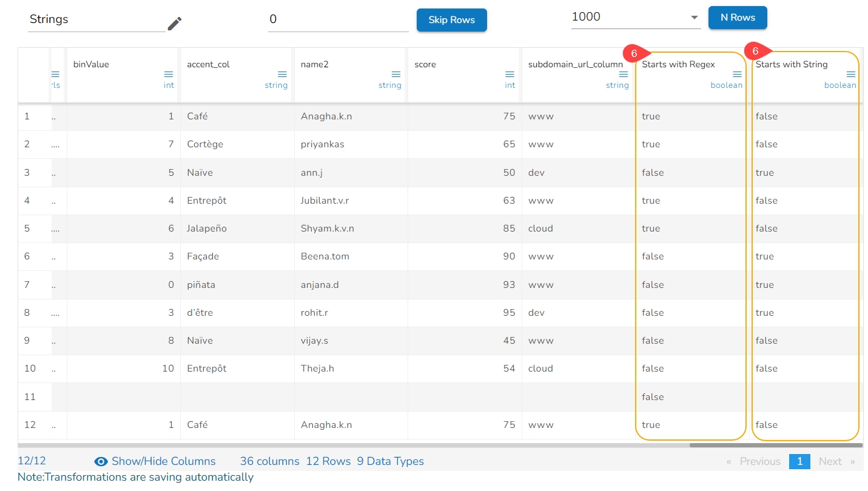Click the pencil edit icon beside Strings
This screenshot has height=491, width=868.
[175, 24]
